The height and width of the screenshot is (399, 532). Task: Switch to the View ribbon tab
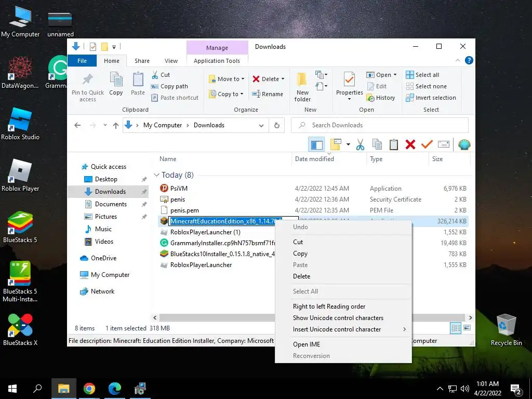(x=171, y=61)
